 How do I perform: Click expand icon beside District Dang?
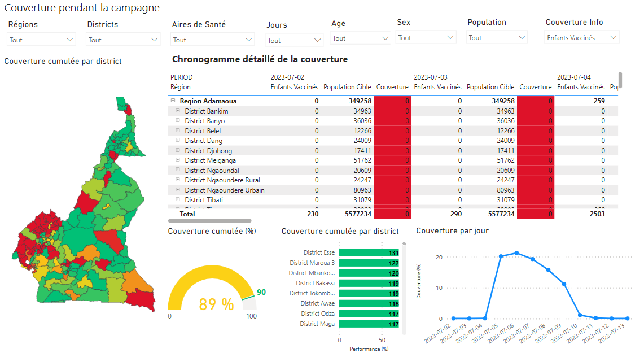pyautogui.click(x=178, y=140)
